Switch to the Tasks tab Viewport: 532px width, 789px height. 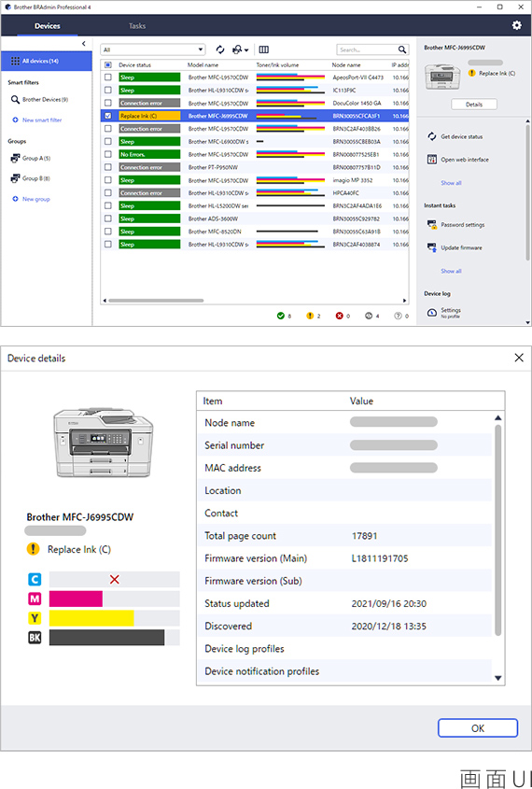tap(137, 25)
